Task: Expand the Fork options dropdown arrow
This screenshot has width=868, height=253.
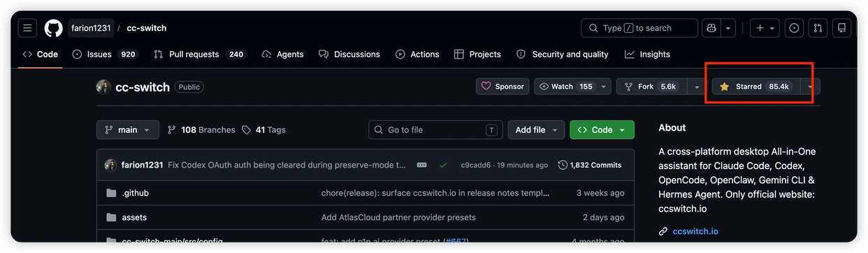Action: pos(696,86)
